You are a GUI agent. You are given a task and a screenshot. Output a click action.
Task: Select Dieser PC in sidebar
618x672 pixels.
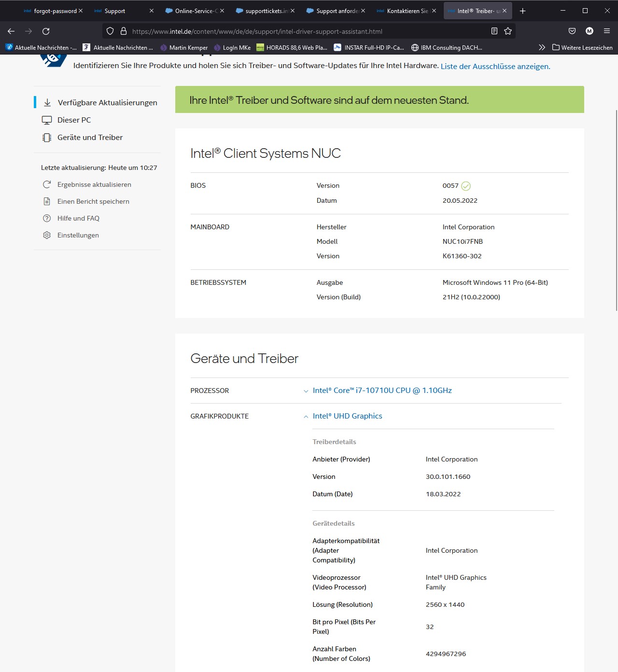(x=74, y=120)
